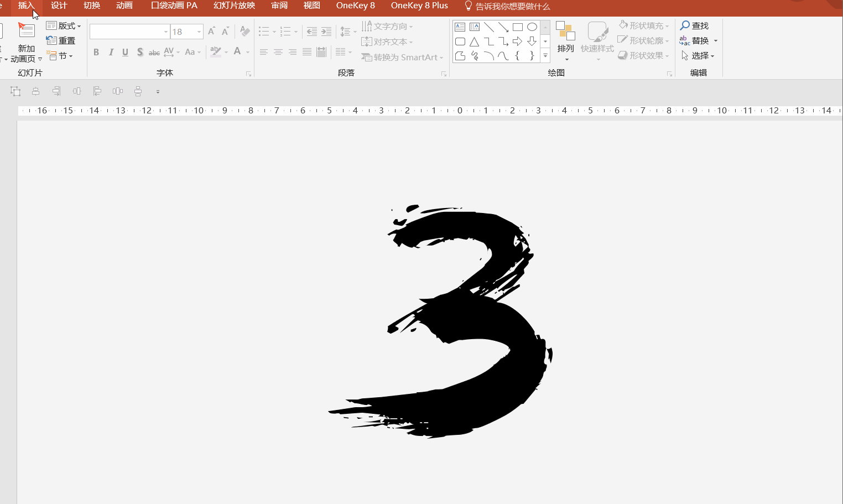Select the triangle shape
Viewport: 843px width, 504px height.
point(475,41)
